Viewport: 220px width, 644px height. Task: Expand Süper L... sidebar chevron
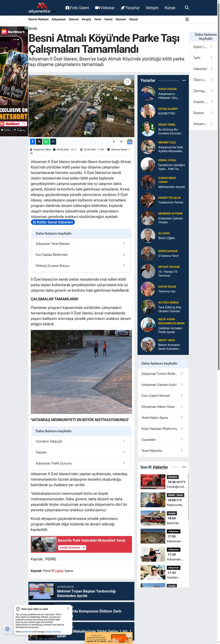211,46
